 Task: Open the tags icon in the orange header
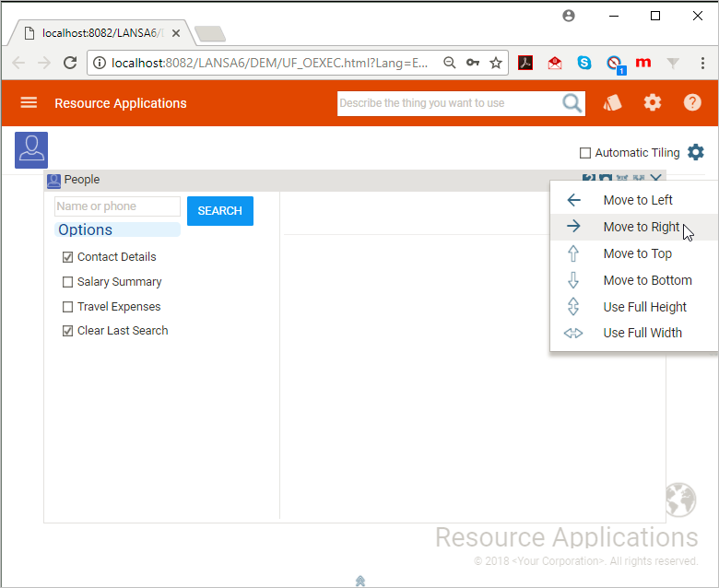click(612, 102)
